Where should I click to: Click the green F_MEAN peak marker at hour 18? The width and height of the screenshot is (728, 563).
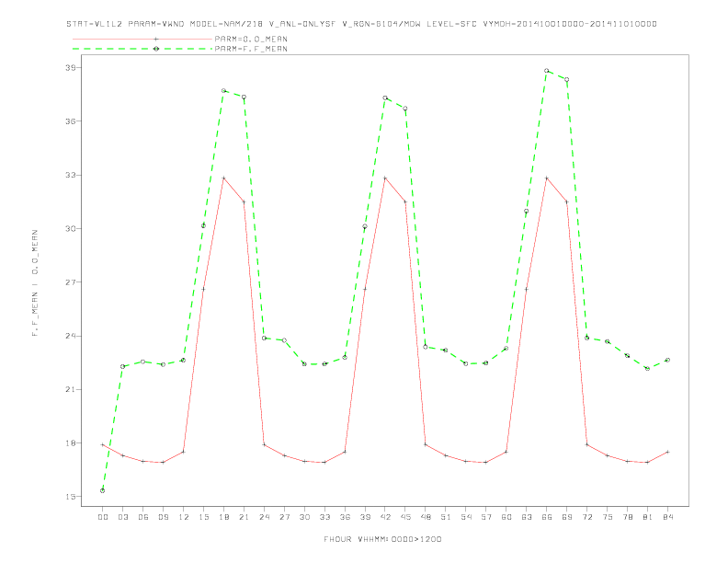pyautogui.click(x=223, y=90)
